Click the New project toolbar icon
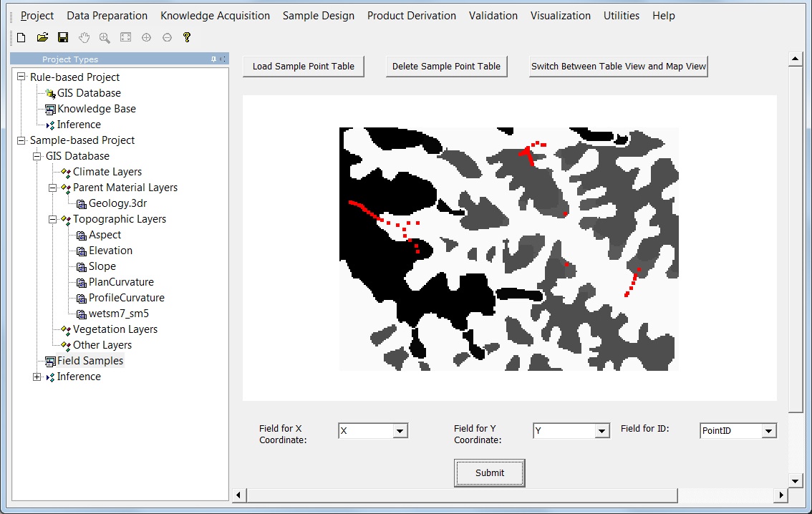This screenshot has height=514, width=812. [x=21, y=37]
